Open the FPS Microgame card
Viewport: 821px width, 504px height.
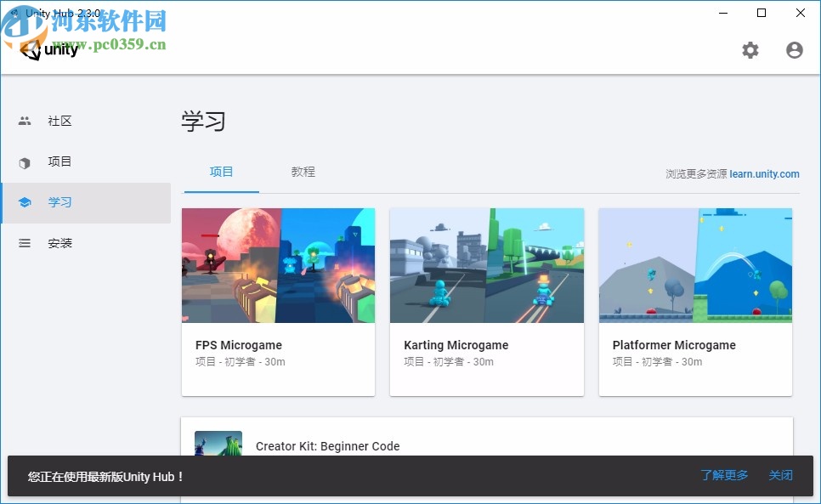[278, 300]
